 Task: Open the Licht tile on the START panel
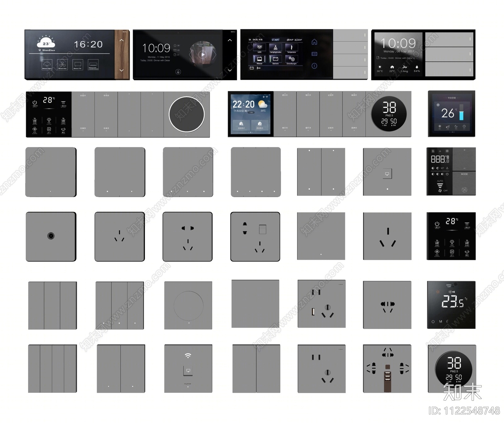point(260,48)
